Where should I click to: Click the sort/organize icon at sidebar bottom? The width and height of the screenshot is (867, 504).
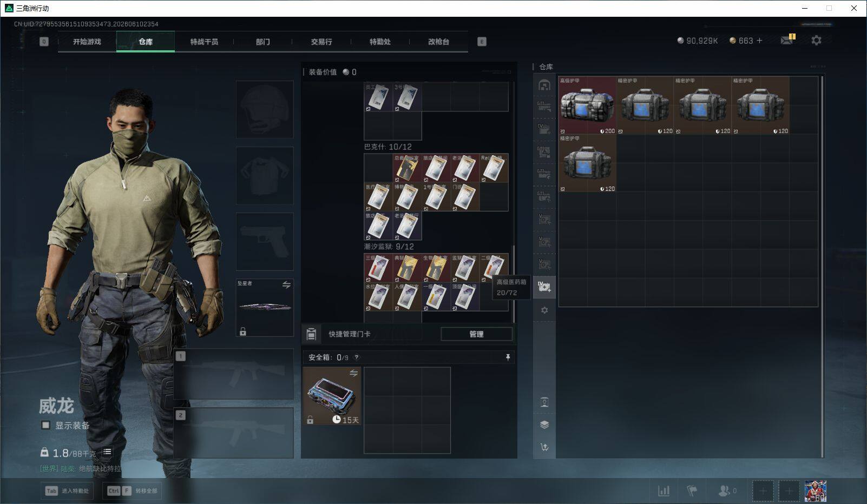click(x=544, y=447)
